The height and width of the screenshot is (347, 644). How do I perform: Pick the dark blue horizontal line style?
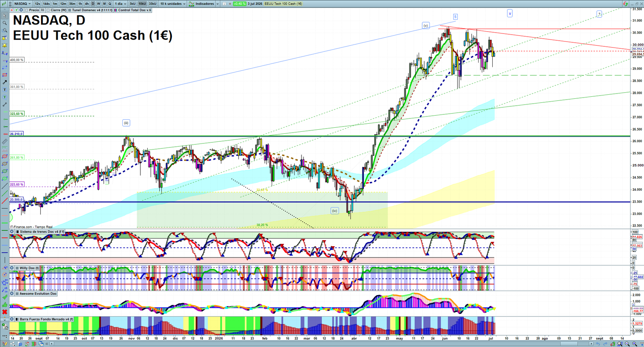pos(5,253)
